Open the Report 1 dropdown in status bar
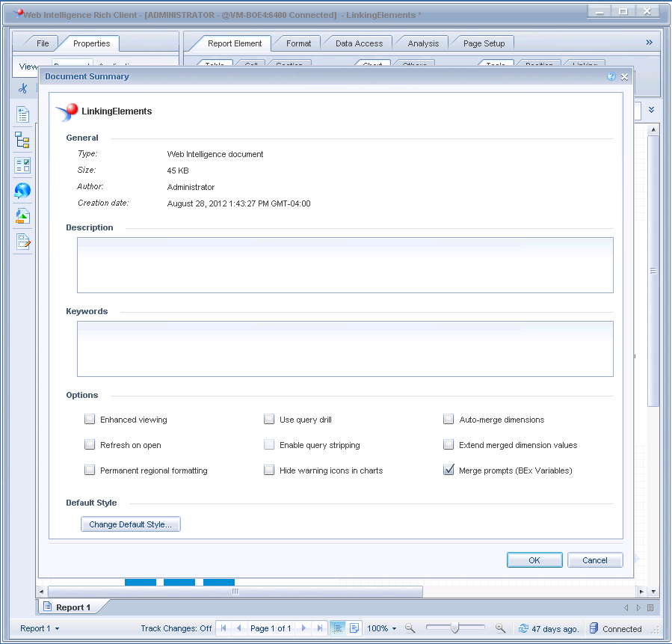This screenshot has width=672, height=644. point(40,628)
